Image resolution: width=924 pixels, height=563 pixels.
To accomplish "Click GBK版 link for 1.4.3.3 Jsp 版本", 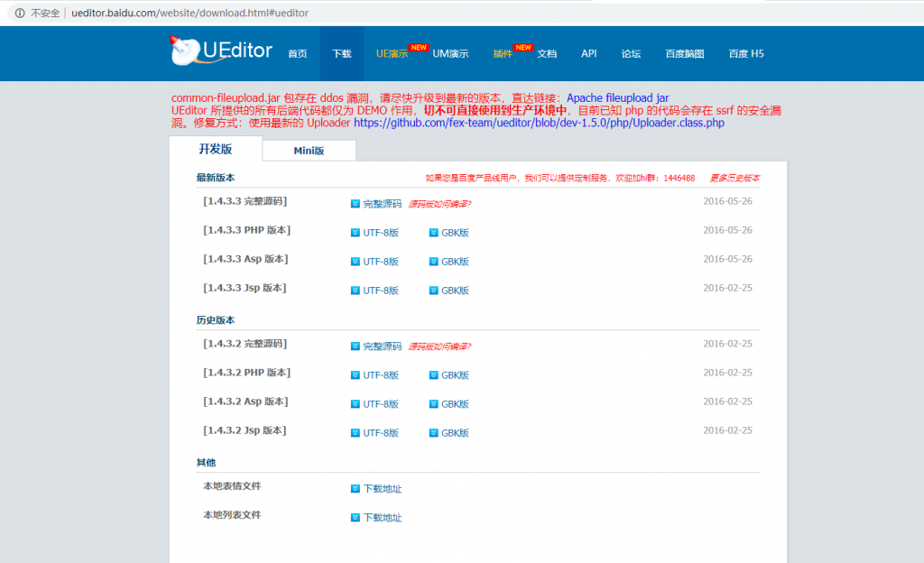I will [x=455, y=291].
